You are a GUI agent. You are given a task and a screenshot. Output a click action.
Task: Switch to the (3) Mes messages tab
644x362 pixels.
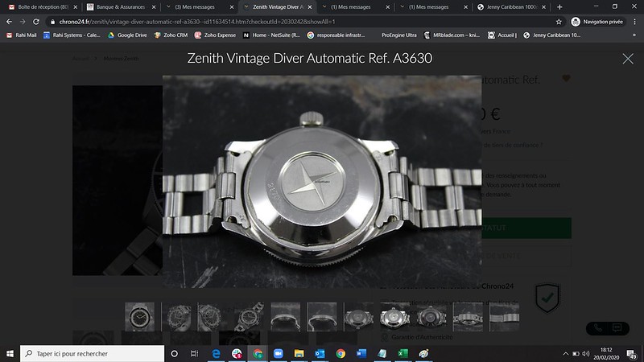(x=195, y=7)
